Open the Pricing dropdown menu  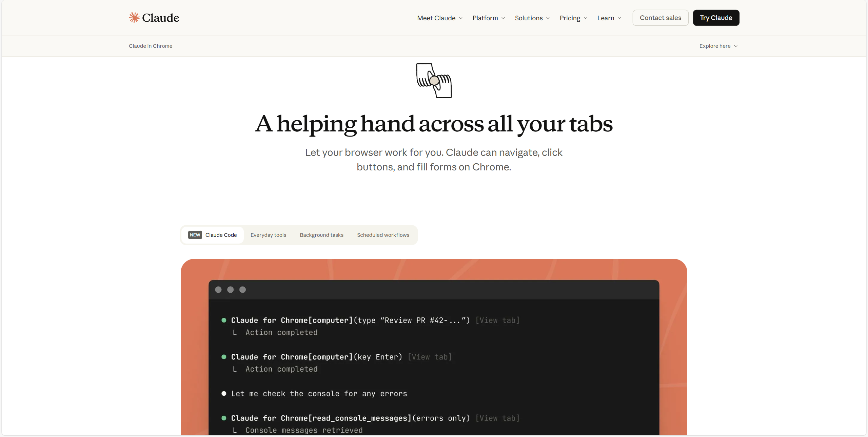tap(573, 18)
